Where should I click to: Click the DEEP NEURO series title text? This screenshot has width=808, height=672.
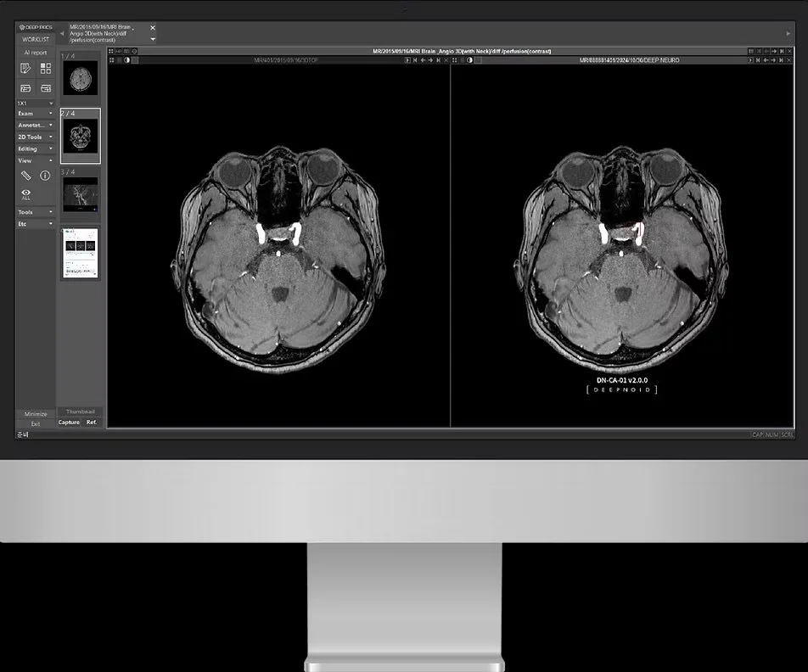629,60
